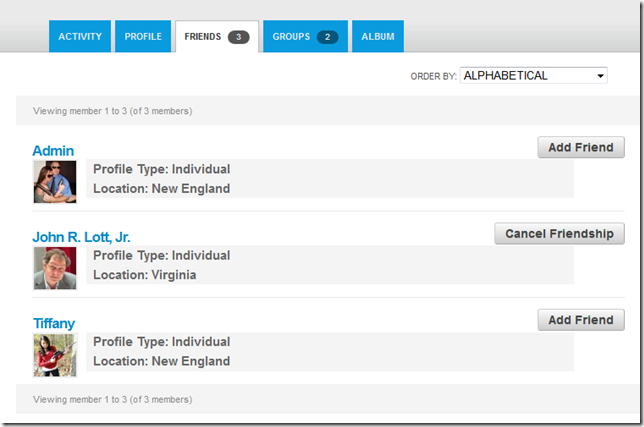The height and width of the screenshot is (427, 644).
Task: Click John R. Lott's "Profile Type: Individual" text
Action: (x=161, y=255)
